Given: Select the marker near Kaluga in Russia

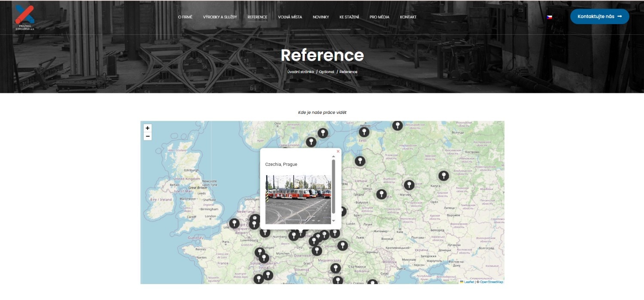Looking at the screenshot, I should (444, 175).
